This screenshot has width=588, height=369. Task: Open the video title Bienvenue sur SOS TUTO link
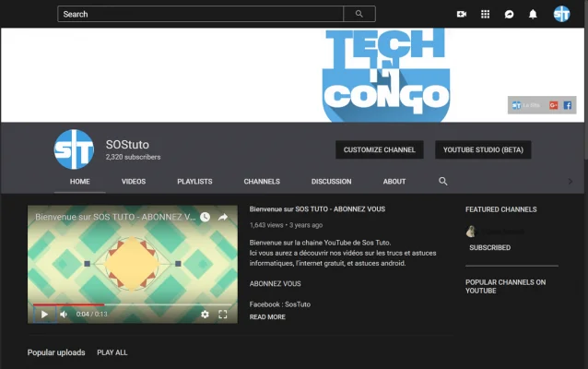point(317,209)
